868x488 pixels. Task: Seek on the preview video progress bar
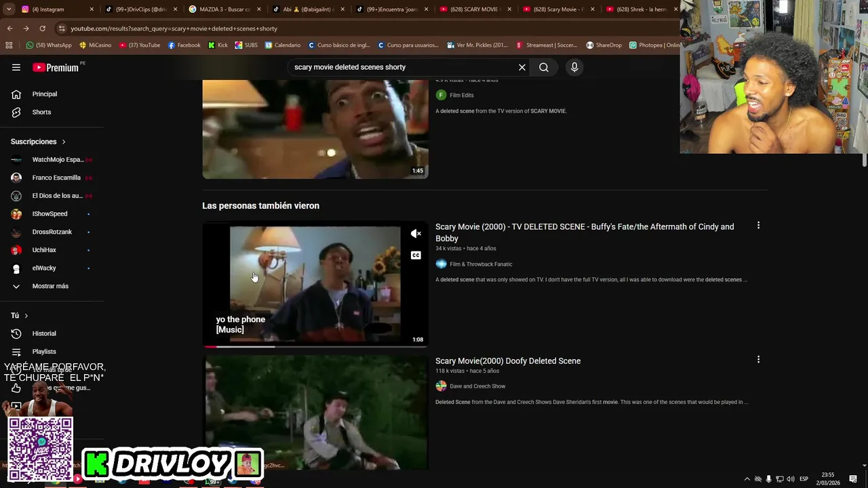pos(315,346)
